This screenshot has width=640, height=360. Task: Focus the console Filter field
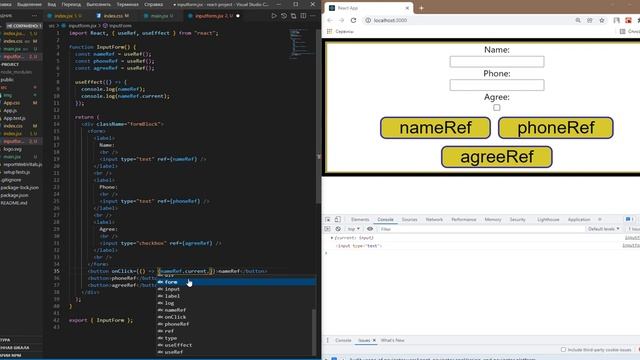pos(481,229)
